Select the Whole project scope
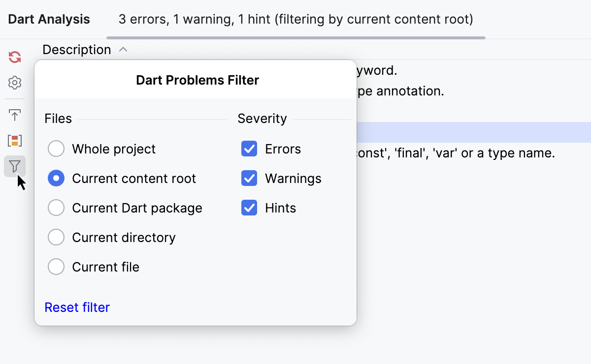This screenshot has width=591, height=364. coord(56,149)
